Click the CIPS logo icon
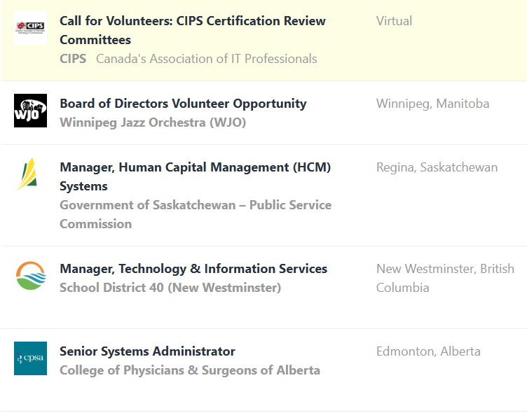The height and width of the screenshot is (420, 527). [30, 28]
